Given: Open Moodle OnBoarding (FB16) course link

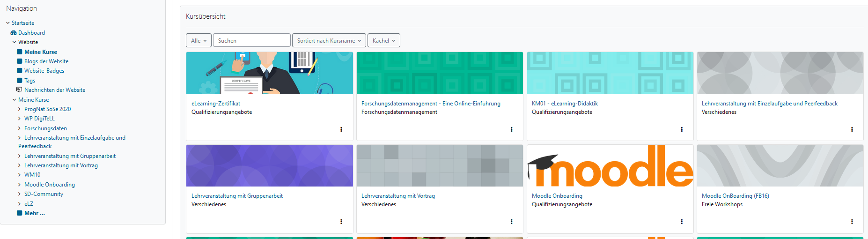Looking at the screenshot, I should click(x=735, y=196).
